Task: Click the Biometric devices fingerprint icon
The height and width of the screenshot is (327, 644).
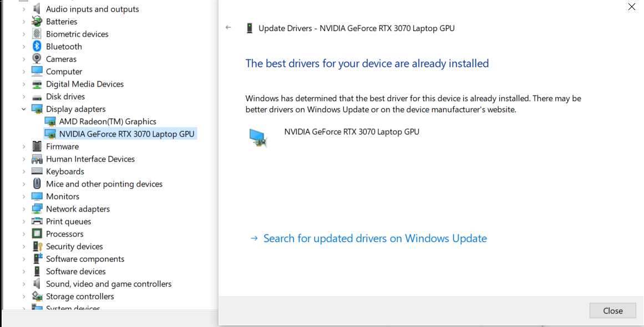Action: tap(37, 34)
